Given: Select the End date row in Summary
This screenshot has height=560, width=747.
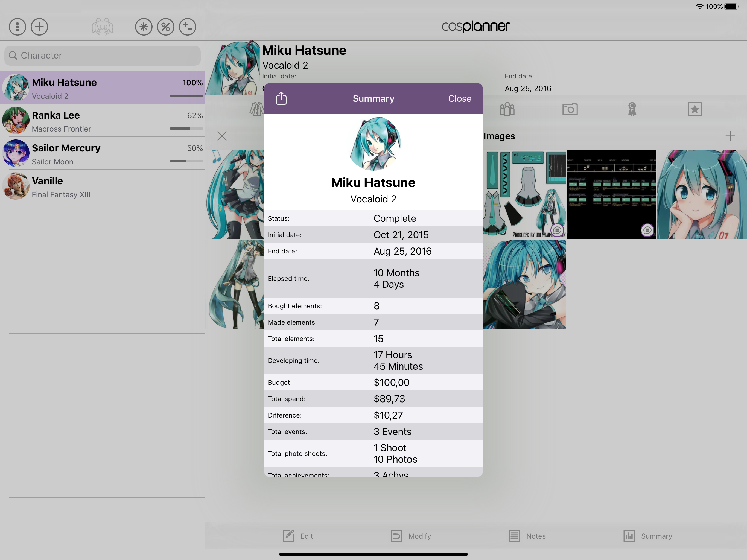Looking at the screenshot, I should coord(373,251).
